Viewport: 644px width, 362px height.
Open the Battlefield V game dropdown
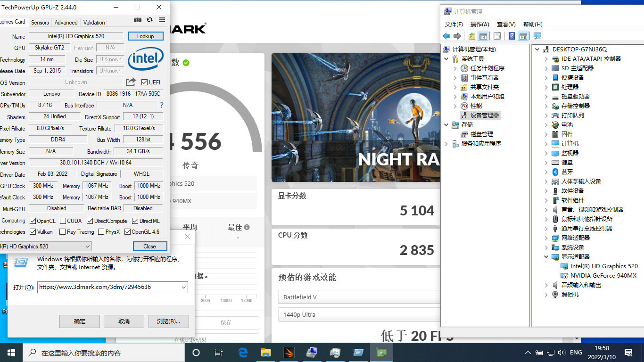[359, 297]
